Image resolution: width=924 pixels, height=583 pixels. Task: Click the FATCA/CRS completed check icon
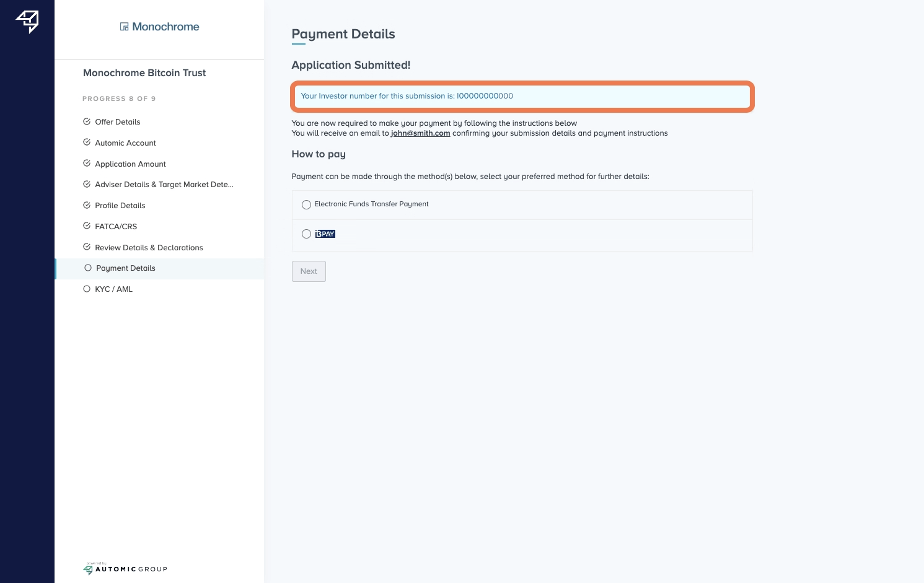[87, 226]
